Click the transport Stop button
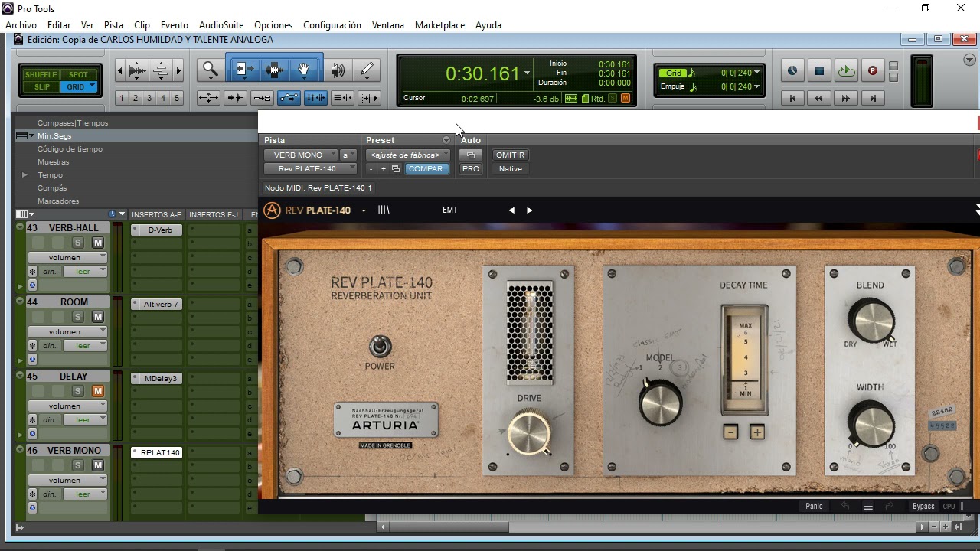The image size is (980, 551). pyautogui.click(x=819, y=71)
